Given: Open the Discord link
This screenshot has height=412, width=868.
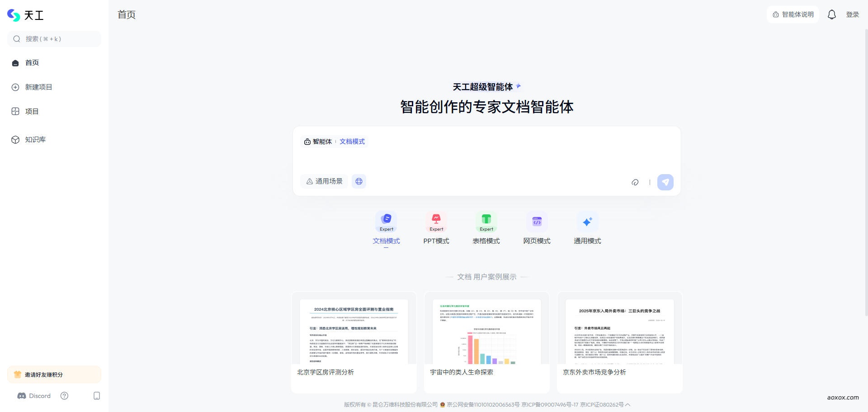Looking at the screenshot, I should [34, 396].
